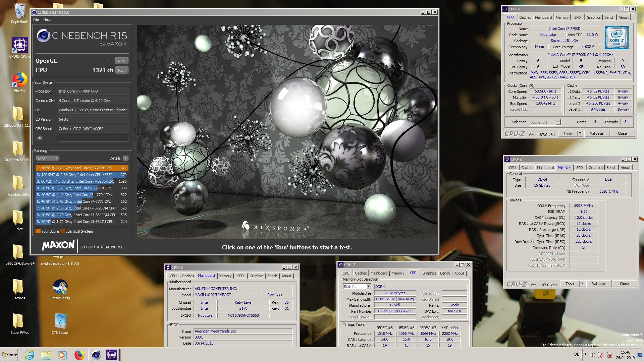Show hidden tray icons arrow
Image resolution: width=644 pixels, height=362 pixels.
tap(585, 355)
